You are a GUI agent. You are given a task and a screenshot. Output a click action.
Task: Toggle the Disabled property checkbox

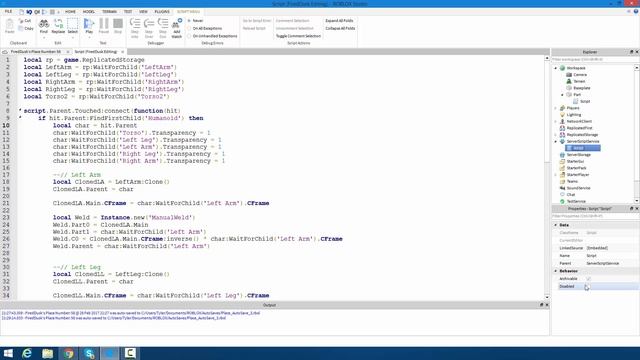click(588, 286)
